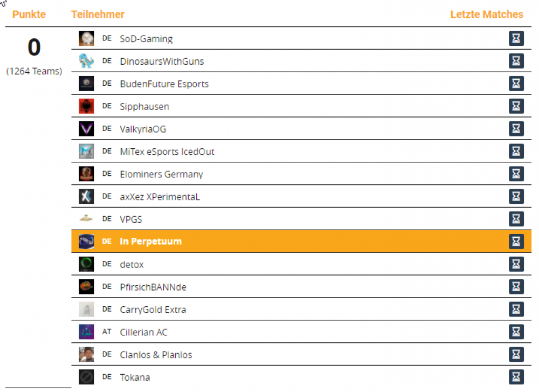The image size is (539, 392).
Task: Open the Cillerian AC team link
Action: point(143,332)
